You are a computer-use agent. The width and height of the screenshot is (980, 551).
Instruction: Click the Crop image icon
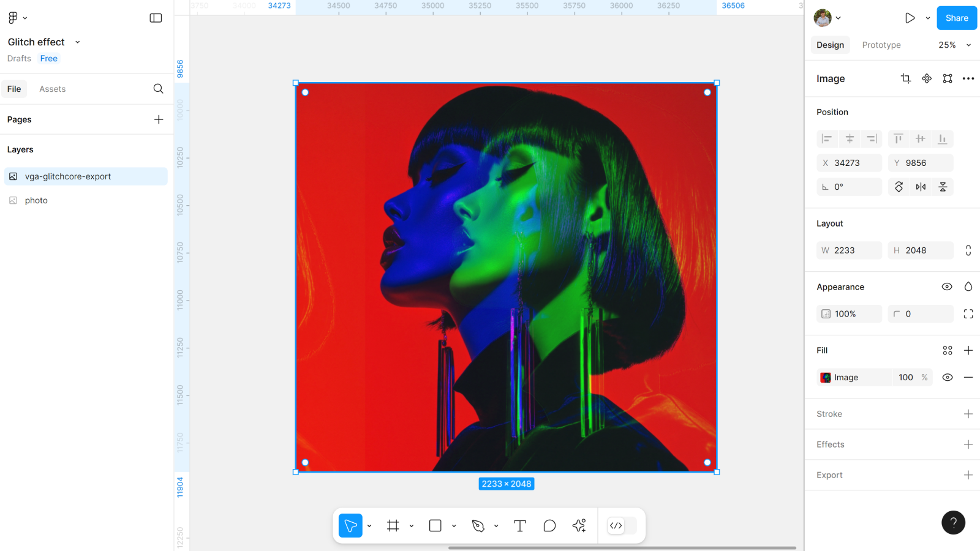coord(906,78)
